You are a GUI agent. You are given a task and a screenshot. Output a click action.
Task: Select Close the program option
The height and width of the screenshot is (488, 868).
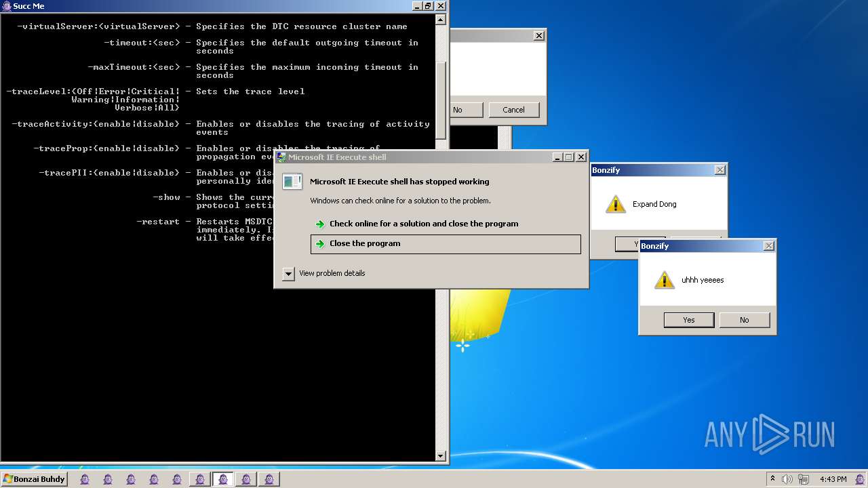(x=446, y=244)
